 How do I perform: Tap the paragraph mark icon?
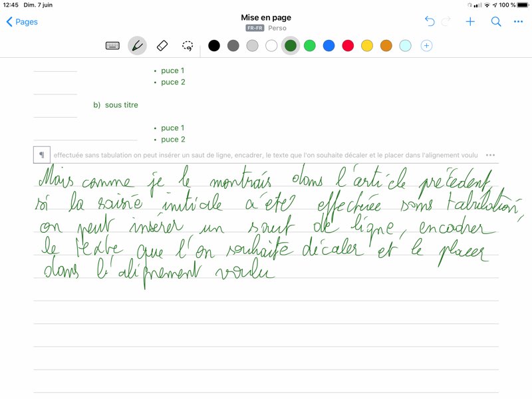[41, 155]
